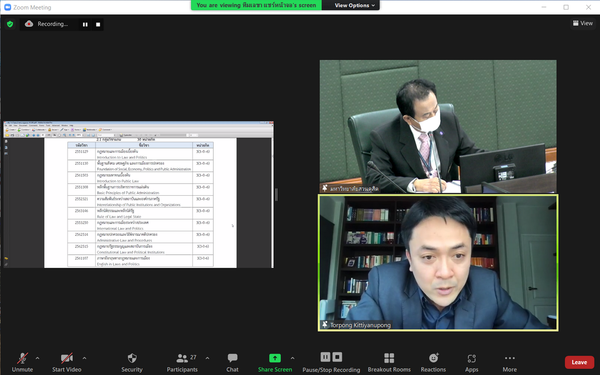Open the Apps panel
Image resolution: width=600 pixels, height=375 pixels.
(471, 362)
